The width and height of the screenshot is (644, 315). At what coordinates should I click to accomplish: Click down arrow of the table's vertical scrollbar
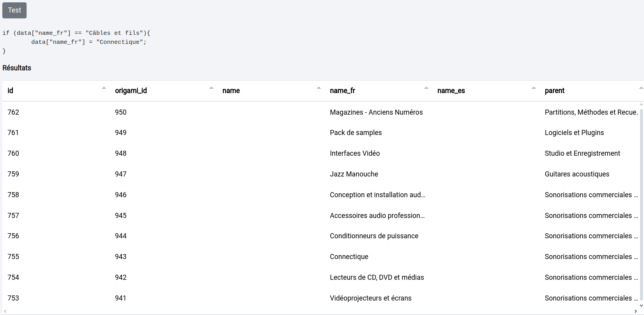coord(641,306)
